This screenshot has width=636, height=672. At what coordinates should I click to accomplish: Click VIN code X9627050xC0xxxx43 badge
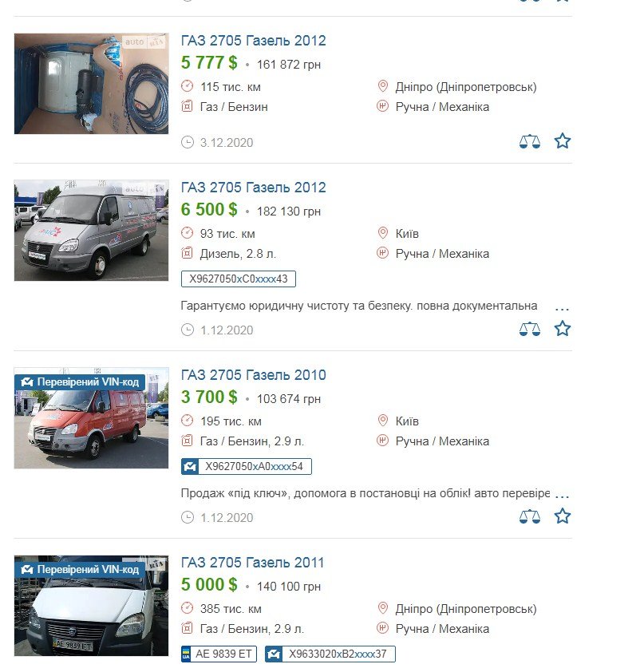[x=239, y=279]
